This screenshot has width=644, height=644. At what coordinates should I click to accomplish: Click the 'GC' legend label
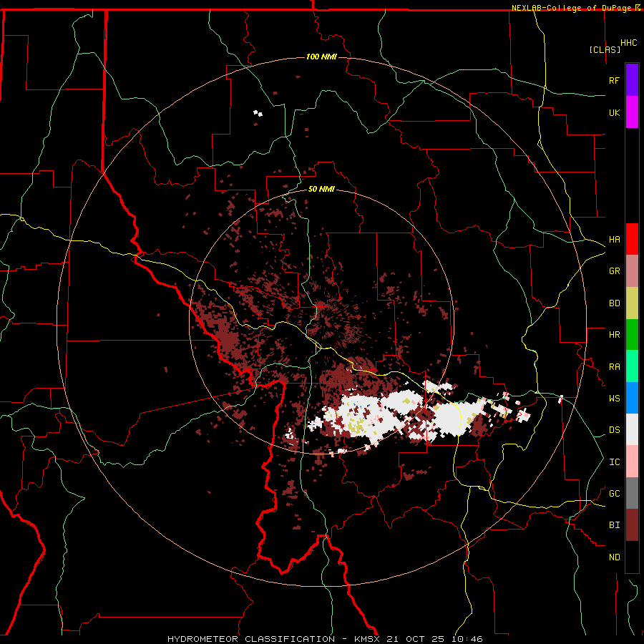614,494
